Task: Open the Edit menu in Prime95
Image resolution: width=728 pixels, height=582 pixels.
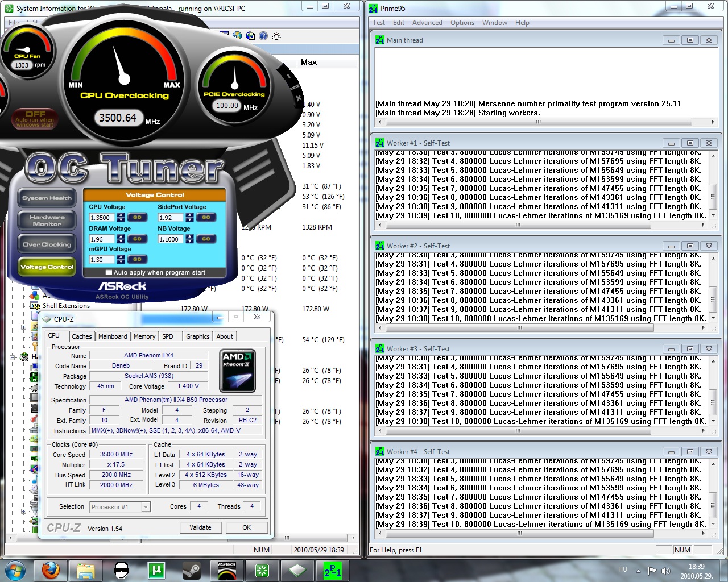Action: 399,23
